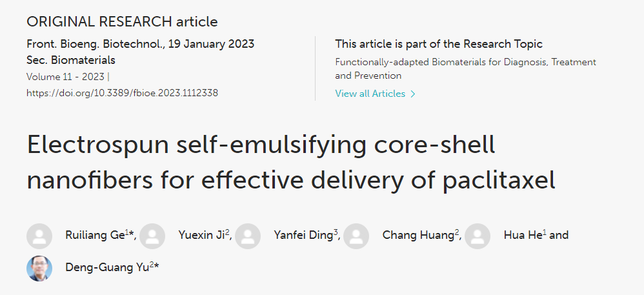Image resolution: width=644 pixels, height=295 pixels.
Task: Click Chang Huang's avatar placeholder icon
Action: [x=356, y=236]
